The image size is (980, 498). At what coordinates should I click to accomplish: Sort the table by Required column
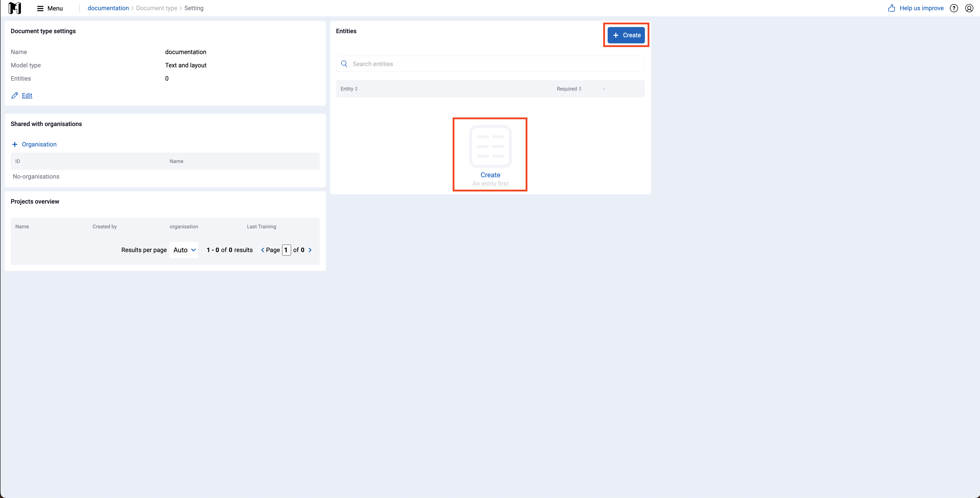tap(569, 89)
